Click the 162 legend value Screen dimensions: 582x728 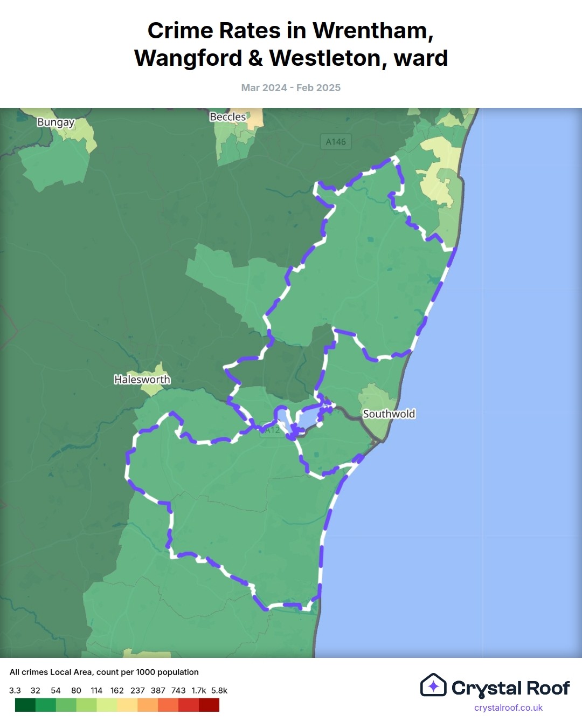[117, 690]
